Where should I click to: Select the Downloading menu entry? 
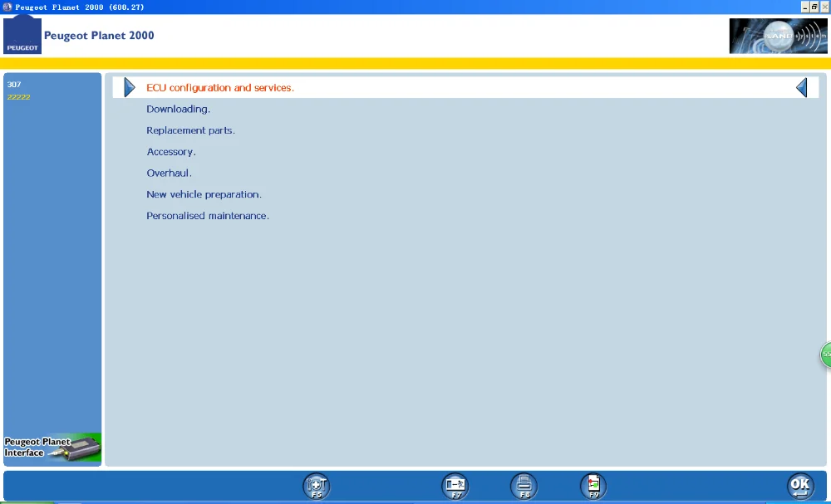point(178,109)
